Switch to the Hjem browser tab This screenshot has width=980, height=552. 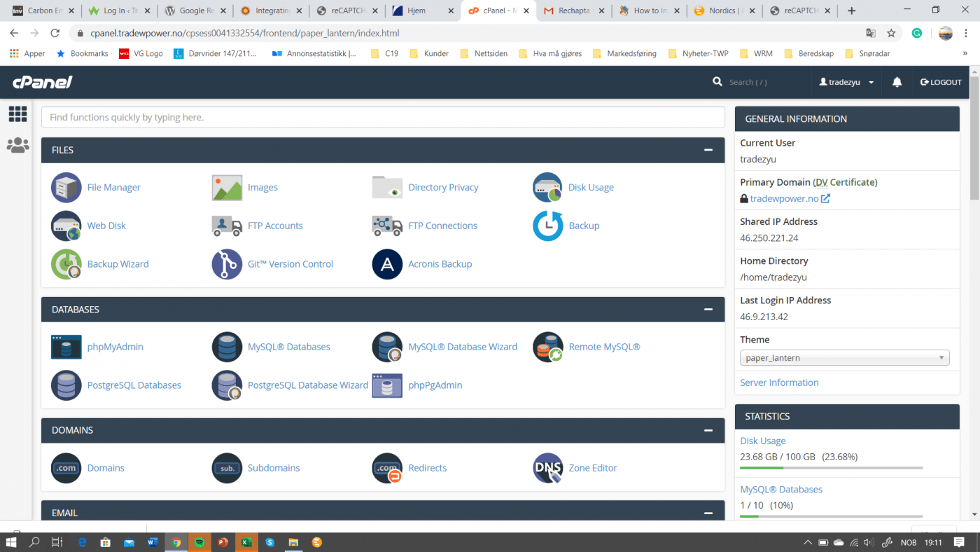pos(421,11)
